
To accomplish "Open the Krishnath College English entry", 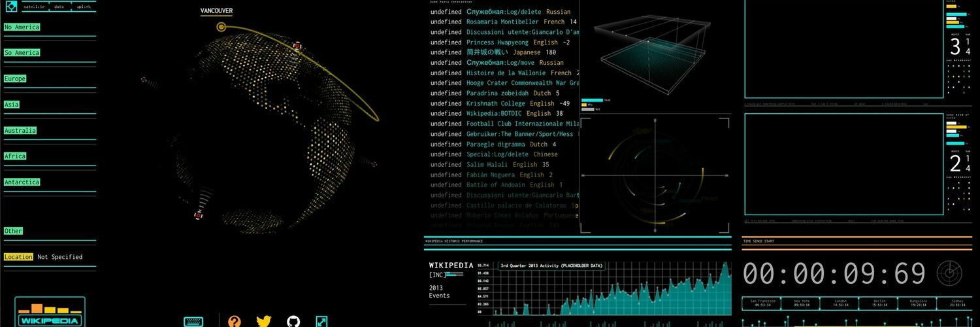I will pos(500,103).
